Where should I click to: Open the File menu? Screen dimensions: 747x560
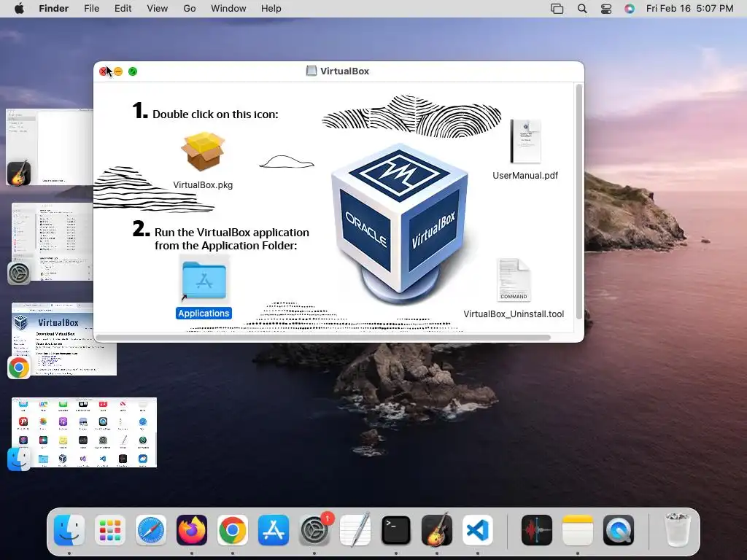click(x=91, y=9)
